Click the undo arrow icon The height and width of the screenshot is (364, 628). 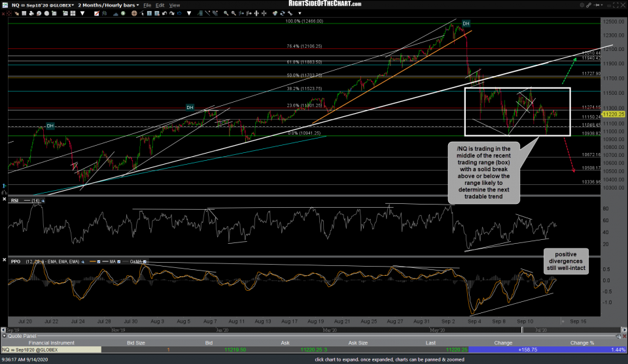[164, 13]
